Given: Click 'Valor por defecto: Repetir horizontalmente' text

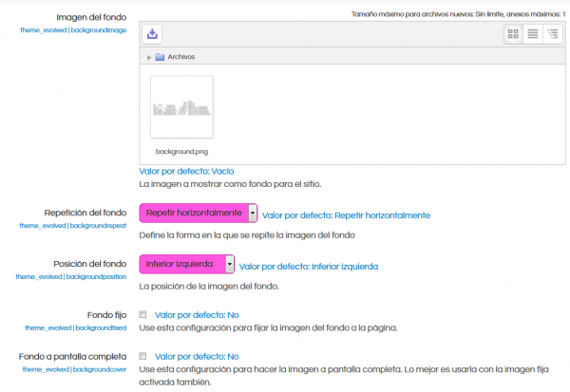Looking at the screenshot, I should point(346,215).
